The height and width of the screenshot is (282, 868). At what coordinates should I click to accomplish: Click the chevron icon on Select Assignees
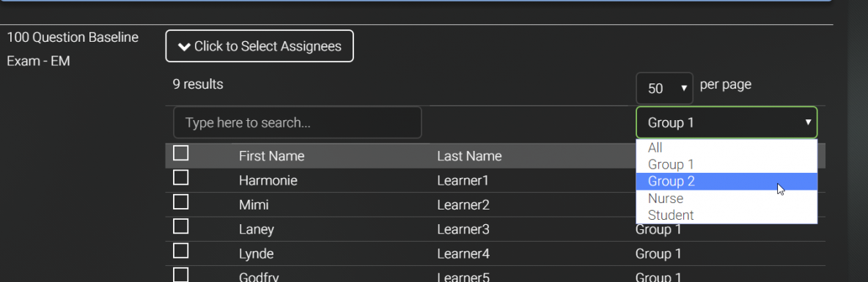coord(184,46)
